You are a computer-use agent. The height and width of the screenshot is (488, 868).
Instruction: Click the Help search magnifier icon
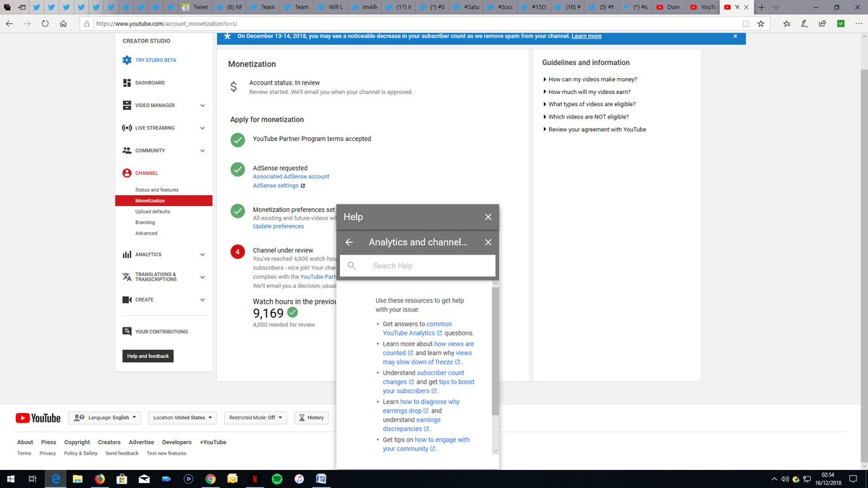tap(352, 266)
